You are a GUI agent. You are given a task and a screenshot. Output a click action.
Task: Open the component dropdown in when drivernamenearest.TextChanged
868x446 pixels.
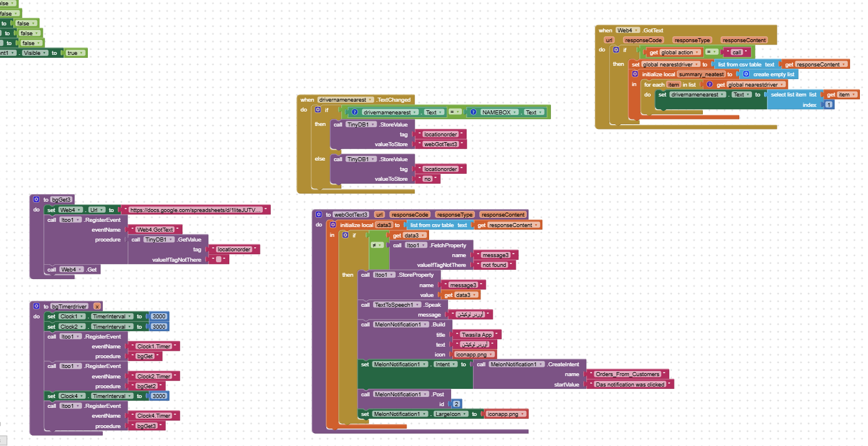tap(346, 100)
